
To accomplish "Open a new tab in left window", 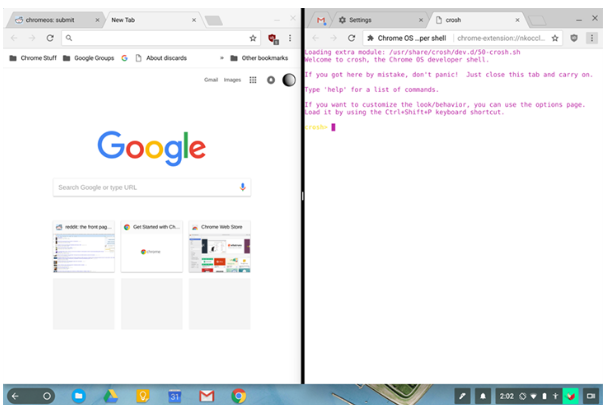I will coord(213,20).
